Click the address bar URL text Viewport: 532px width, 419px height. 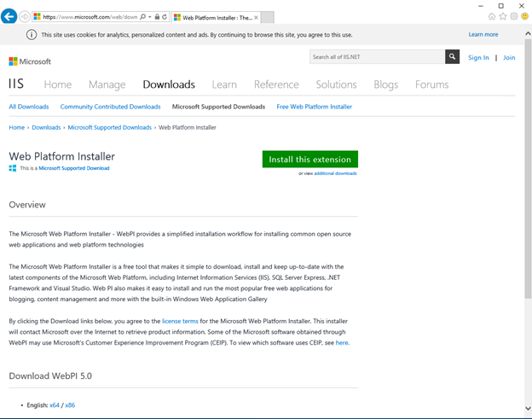coord(90,16)
